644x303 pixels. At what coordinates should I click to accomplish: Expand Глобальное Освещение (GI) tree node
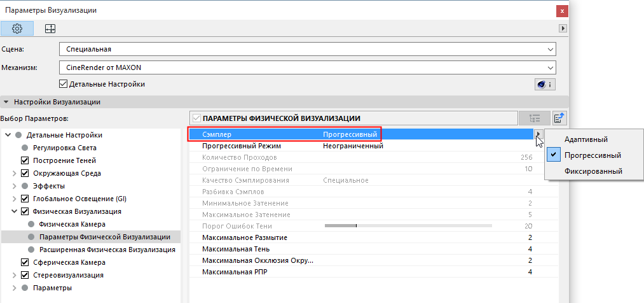(x=15, y=199)
